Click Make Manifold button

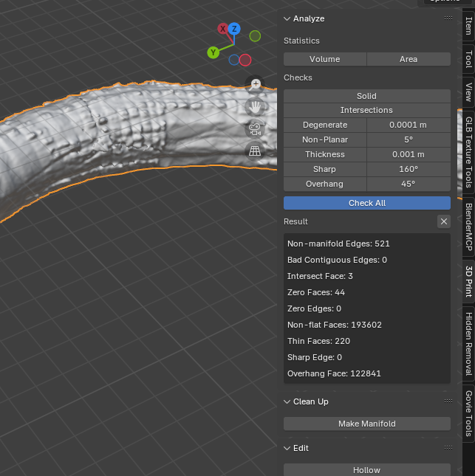click(x=367, y=424)
